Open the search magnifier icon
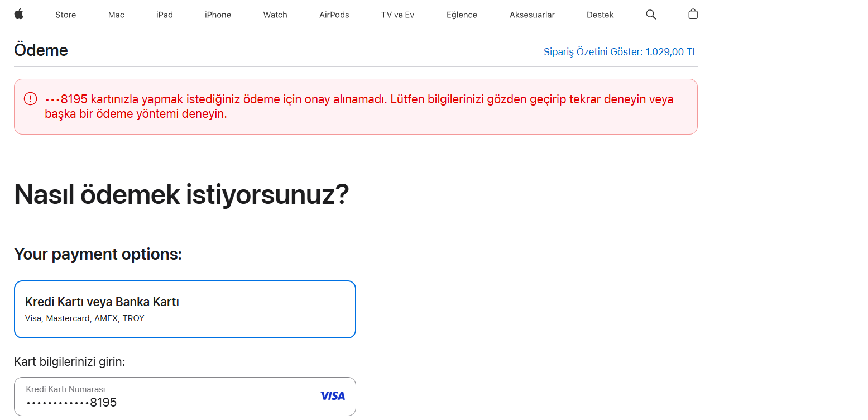 click(x=651, y=15)
